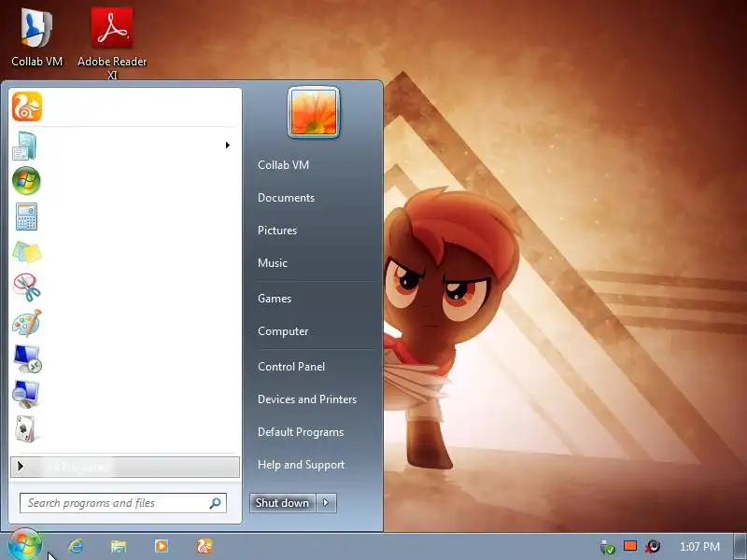Screen dimensions: 747x560
Task: Expand the Getting Started jump list arrow
Action: tap(228, 146)
